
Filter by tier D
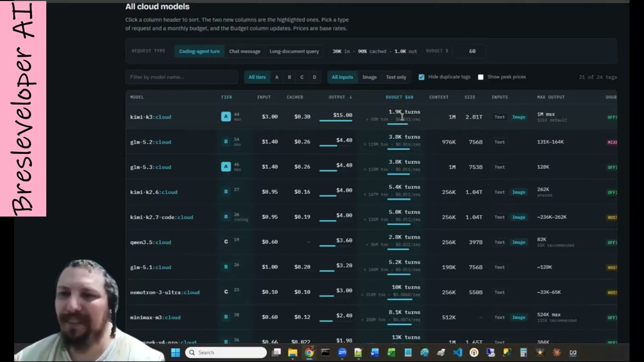(x=314, y=77)
